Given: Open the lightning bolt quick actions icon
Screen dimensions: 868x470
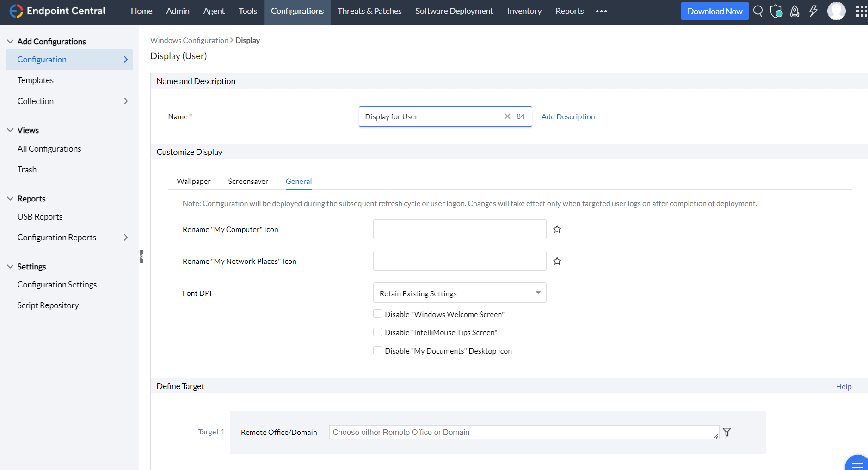Looking at the screenshot, I should 813,11.
